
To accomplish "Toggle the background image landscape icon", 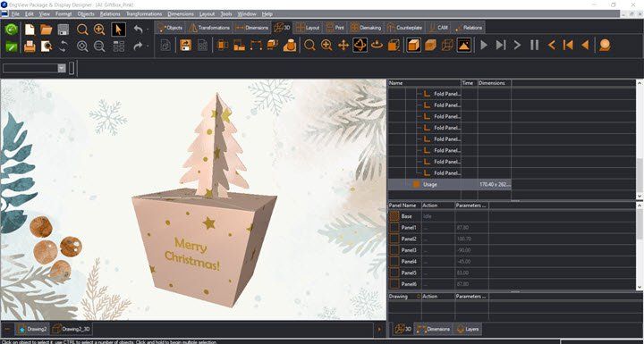I will (x=464, y=45).
